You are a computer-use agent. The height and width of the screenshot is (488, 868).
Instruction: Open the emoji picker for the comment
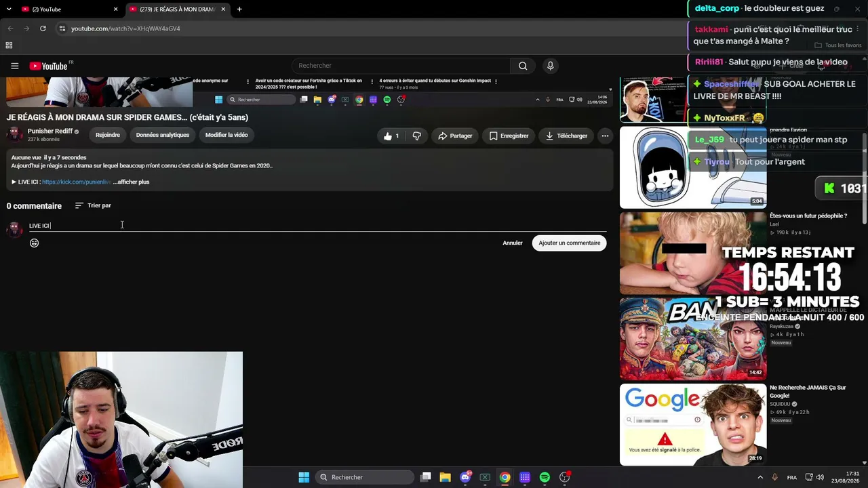coord(34,243)
